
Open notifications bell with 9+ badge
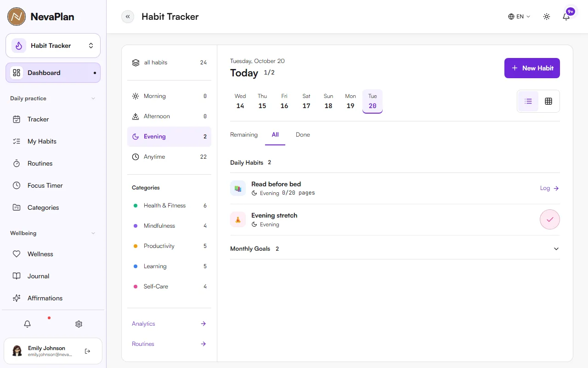click(566, 17)
